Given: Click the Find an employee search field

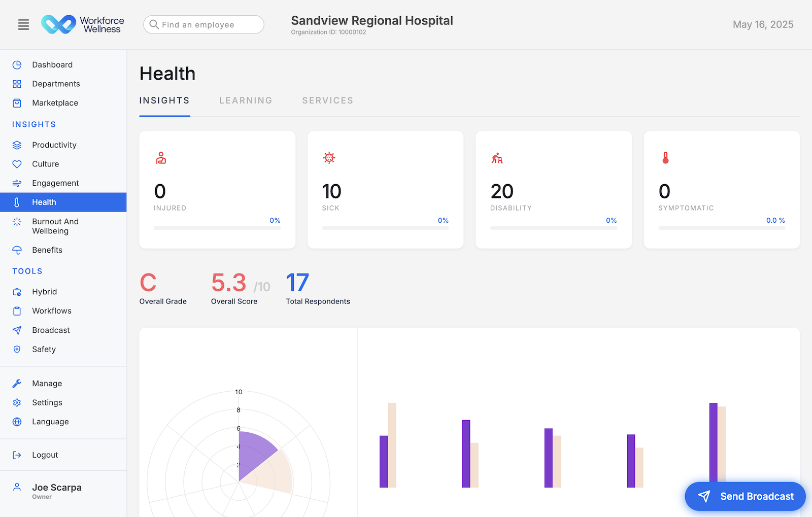Looking at the screenshot, I should (x=203, y=24).
